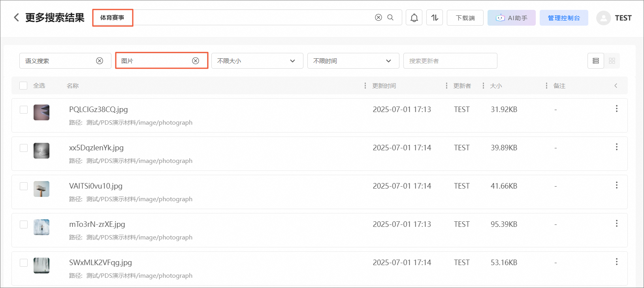Click the magnifier search icon
Viewport: 644px width, 288px height.
point(390,17)
